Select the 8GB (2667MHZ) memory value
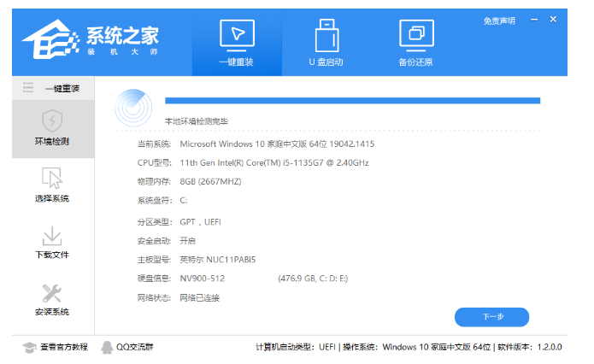The width and height of the screenshot is (594, 364). 210,181
